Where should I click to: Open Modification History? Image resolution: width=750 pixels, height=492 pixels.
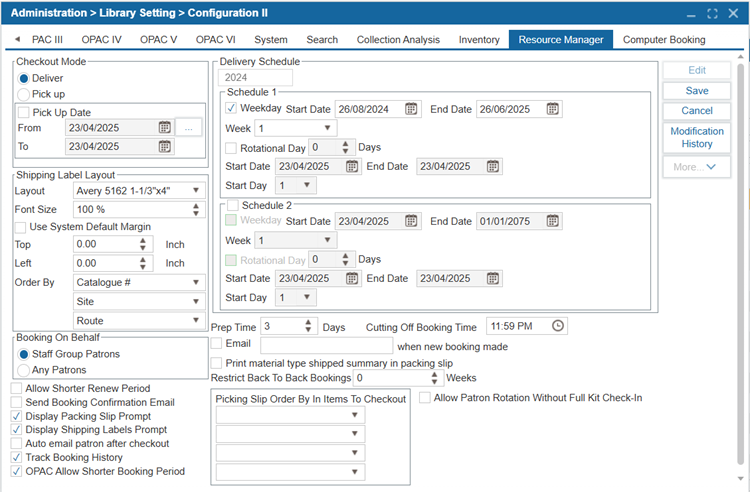pyautogui.click(x=696, y=138)
